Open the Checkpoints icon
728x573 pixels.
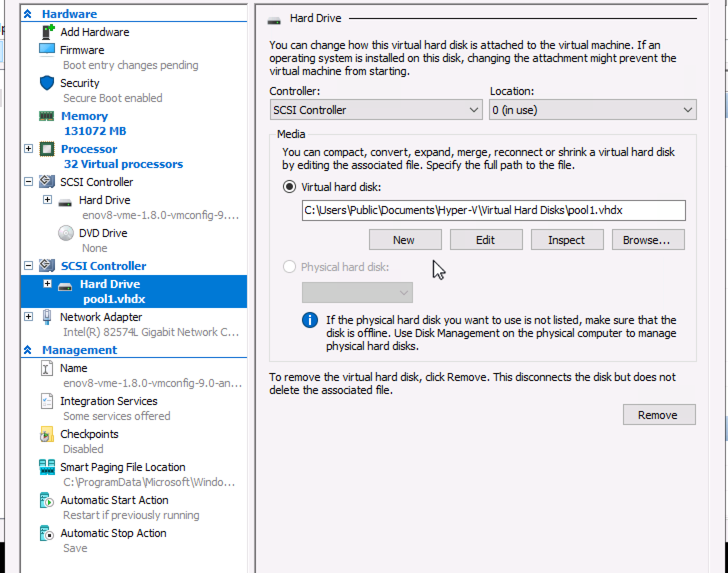pos(47,434)
